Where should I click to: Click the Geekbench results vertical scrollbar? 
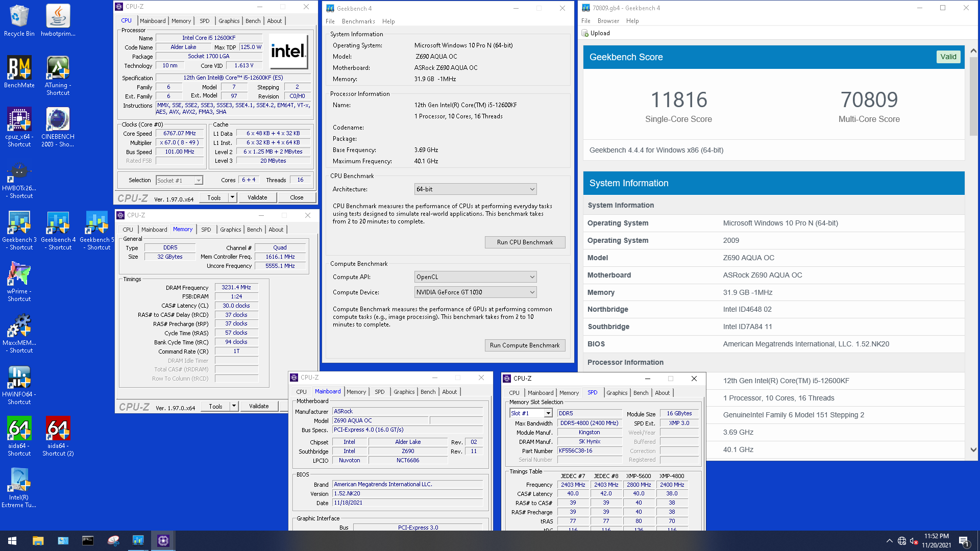(973, 250)
